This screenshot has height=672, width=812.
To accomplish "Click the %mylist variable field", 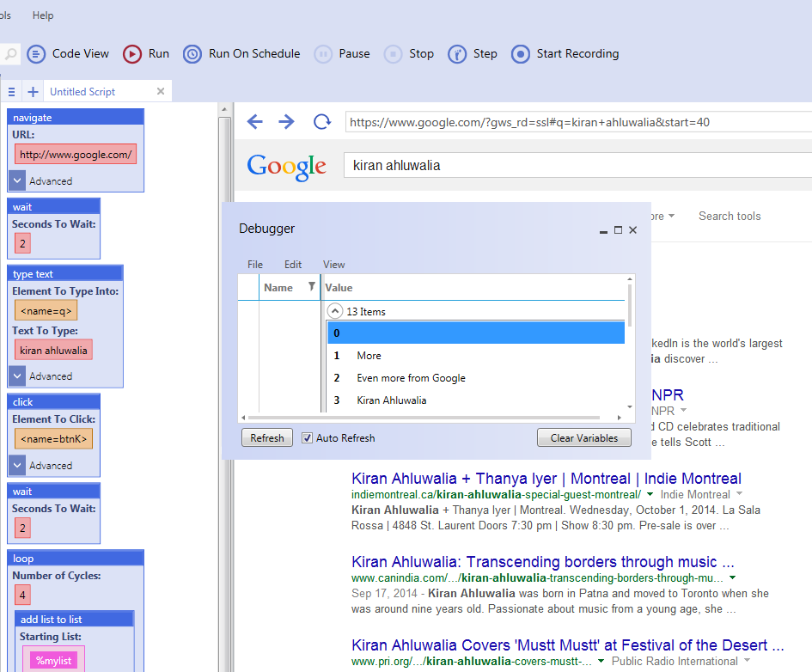I will coord(53,660).
